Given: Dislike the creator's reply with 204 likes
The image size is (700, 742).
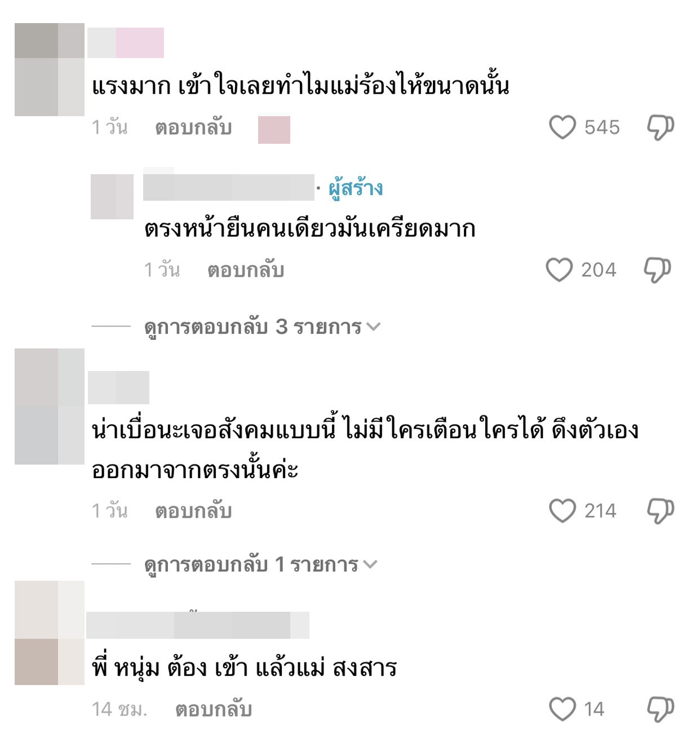Looking at the screenshot, I should (x=657, y=270).
